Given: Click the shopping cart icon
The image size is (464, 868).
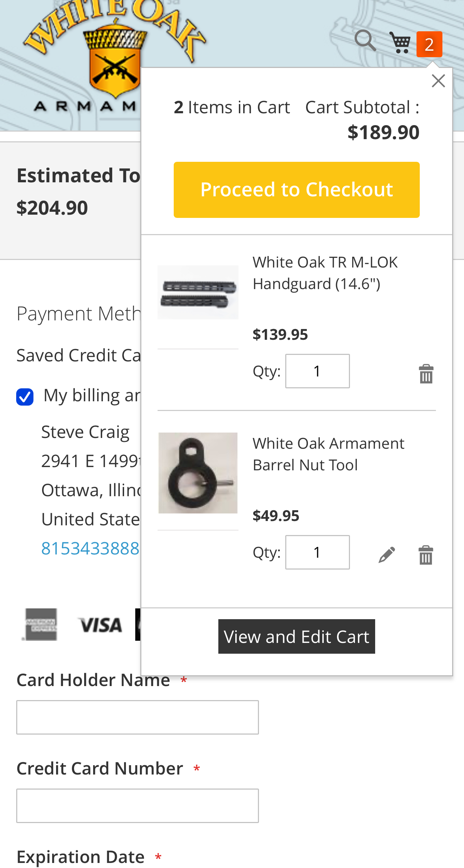Looking at the screenshot, I should (x=400, y=42).
